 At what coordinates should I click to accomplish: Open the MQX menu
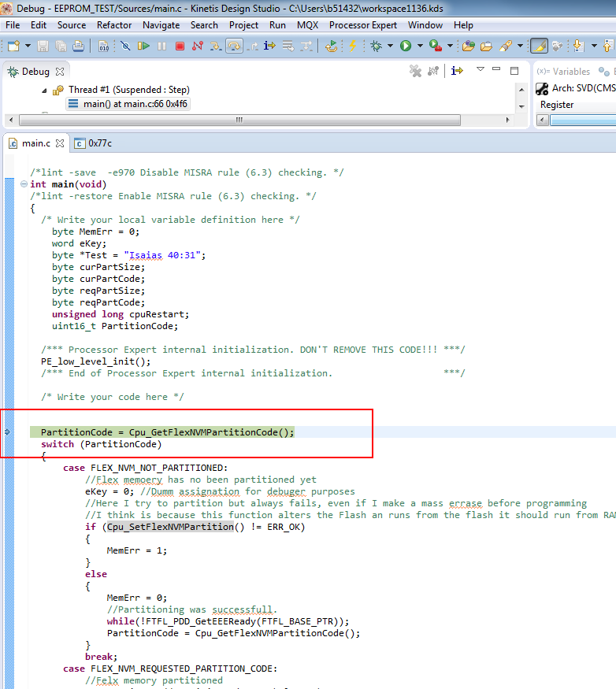(307, 25)
